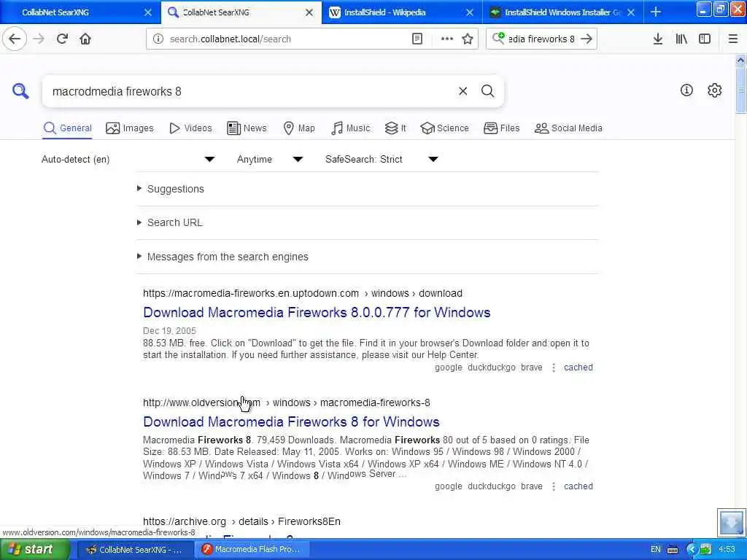Click the taskbar clock showing 4:53
Screen dimensions: 747x560
pyautogui.click(x=727, y=550)
